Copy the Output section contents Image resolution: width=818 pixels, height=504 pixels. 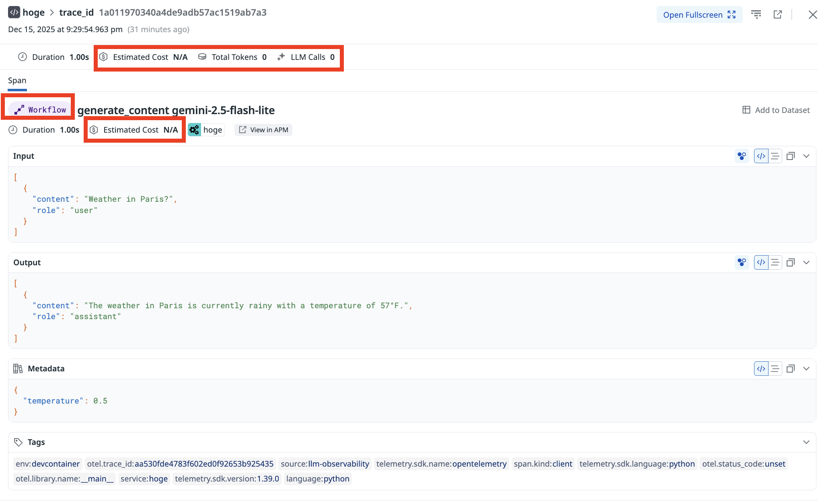click(790, 262)
